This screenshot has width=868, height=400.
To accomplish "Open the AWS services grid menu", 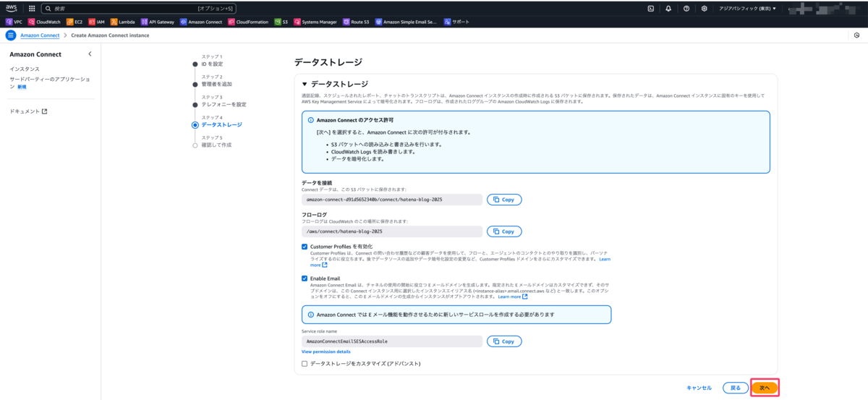I will click(33, 9).
